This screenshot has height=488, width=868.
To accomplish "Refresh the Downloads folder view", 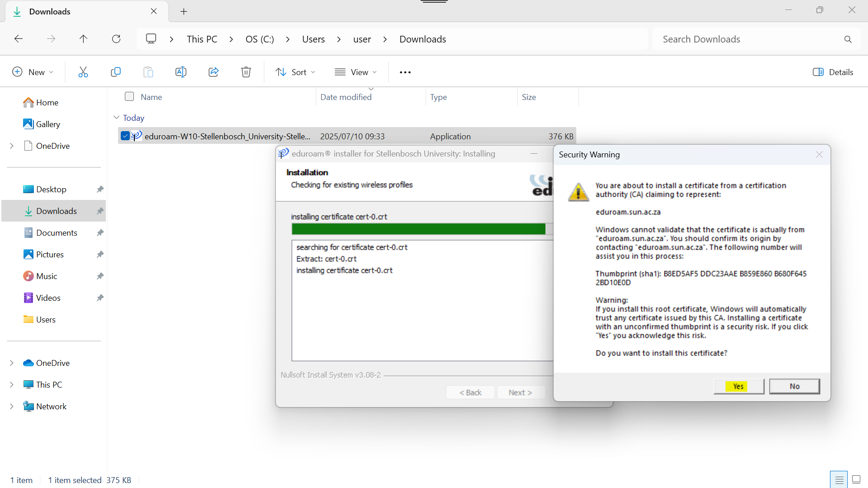I will [x=116, y=39].
